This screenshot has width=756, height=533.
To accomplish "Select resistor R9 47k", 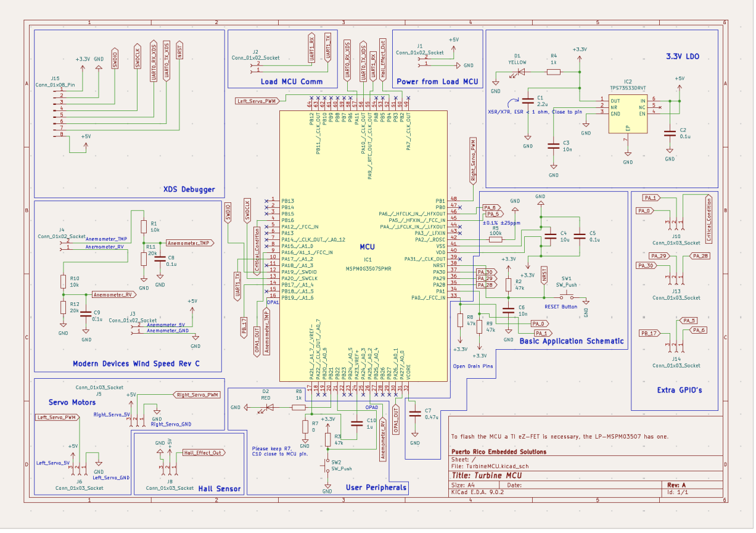I will 479,326.
